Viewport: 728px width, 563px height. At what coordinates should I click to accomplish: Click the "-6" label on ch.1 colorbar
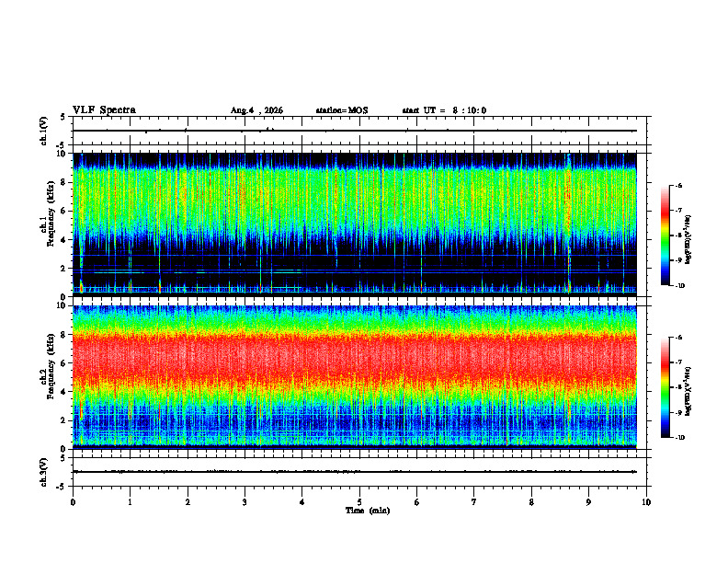coord(678,185)
